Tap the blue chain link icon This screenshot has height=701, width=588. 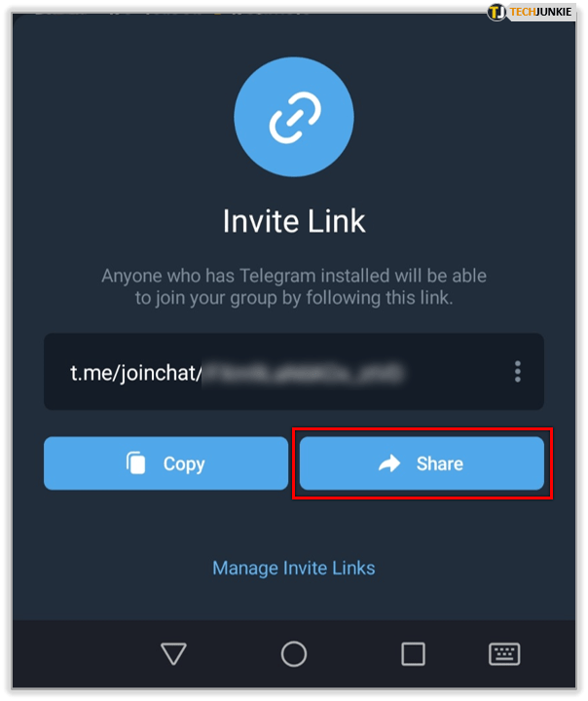(294, 117)
